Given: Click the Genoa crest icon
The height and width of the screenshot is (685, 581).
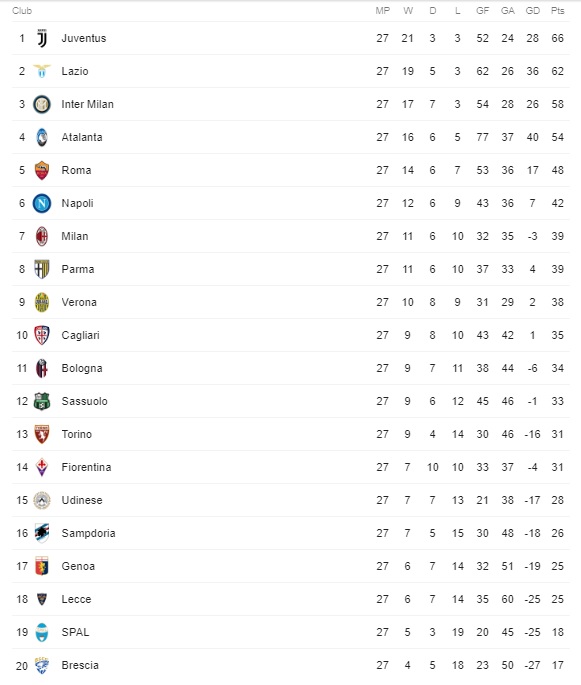Looking at the screenshot, I should click(x=42, y=566).
